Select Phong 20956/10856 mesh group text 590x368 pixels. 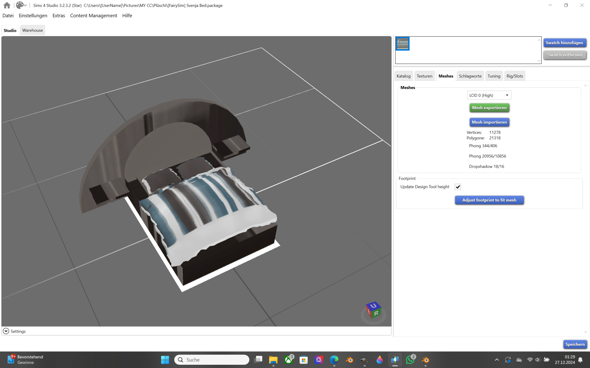tap(487, 156)
